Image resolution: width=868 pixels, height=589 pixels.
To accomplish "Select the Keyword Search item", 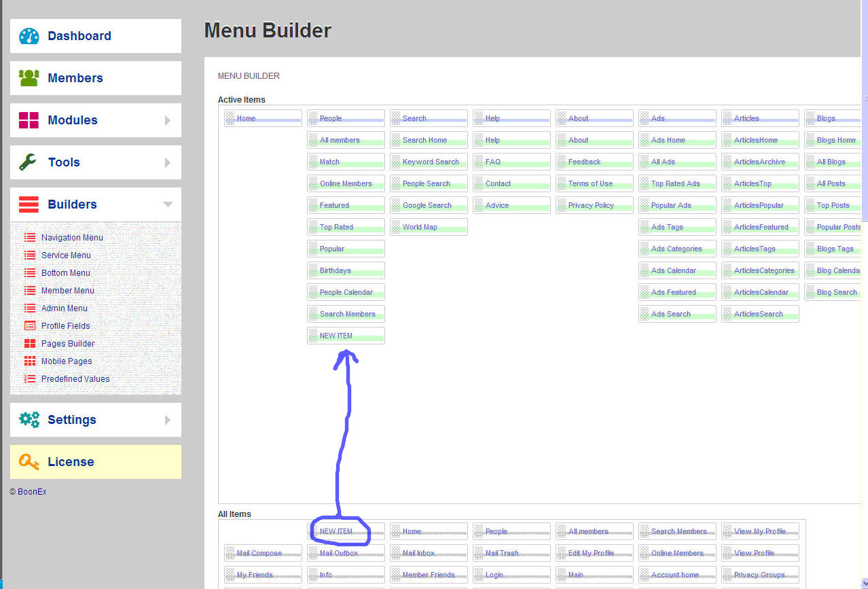I will pos(429,162).
